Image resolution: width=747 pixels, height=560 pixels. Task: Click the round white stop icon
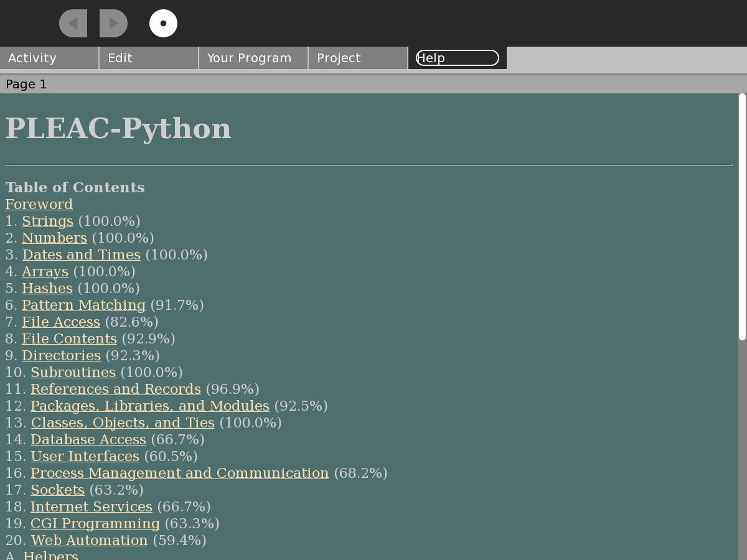coord(163,24)
